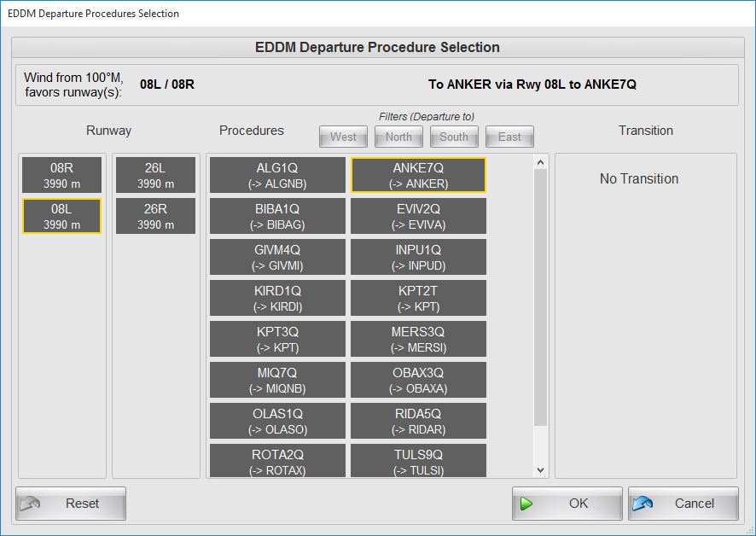Select runway 26R 3990 m
The height and width of the screenshot is (536, 756).
(x=155, y=216)
